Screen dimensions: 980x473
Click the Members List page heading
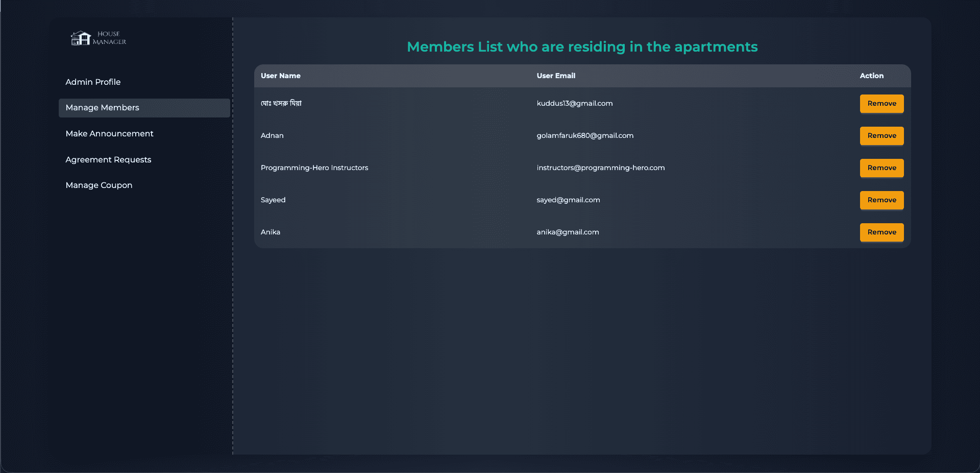pos(582,47)
